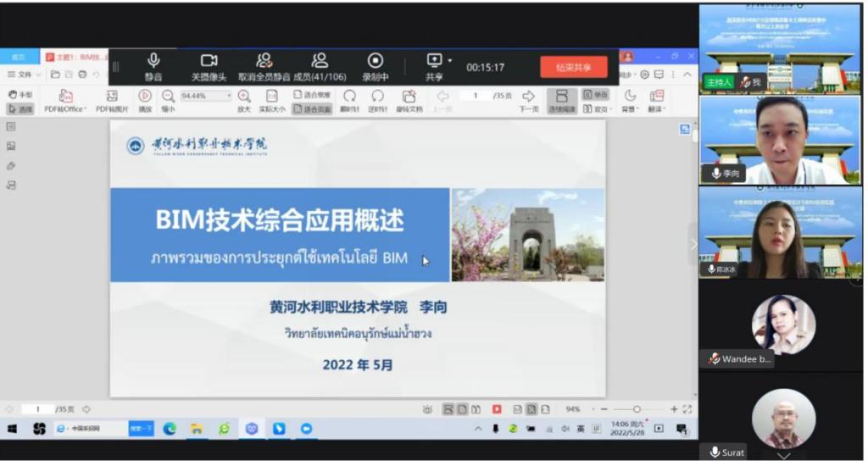Open the zoom percentage dropdown 94.44%
Screen dimensions: 868x466
(205, 96)
